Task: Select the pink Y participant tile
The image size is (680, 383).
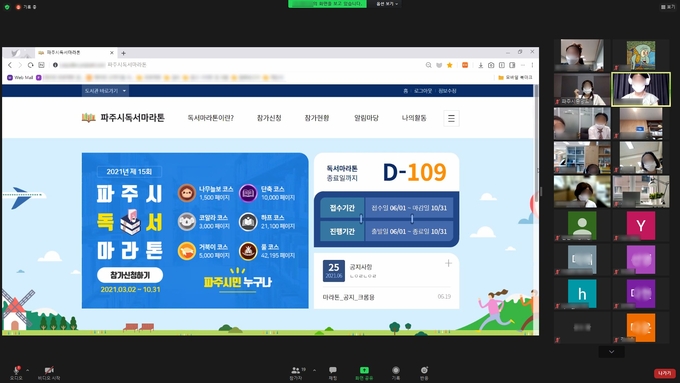Action: [x=641, y=226]
